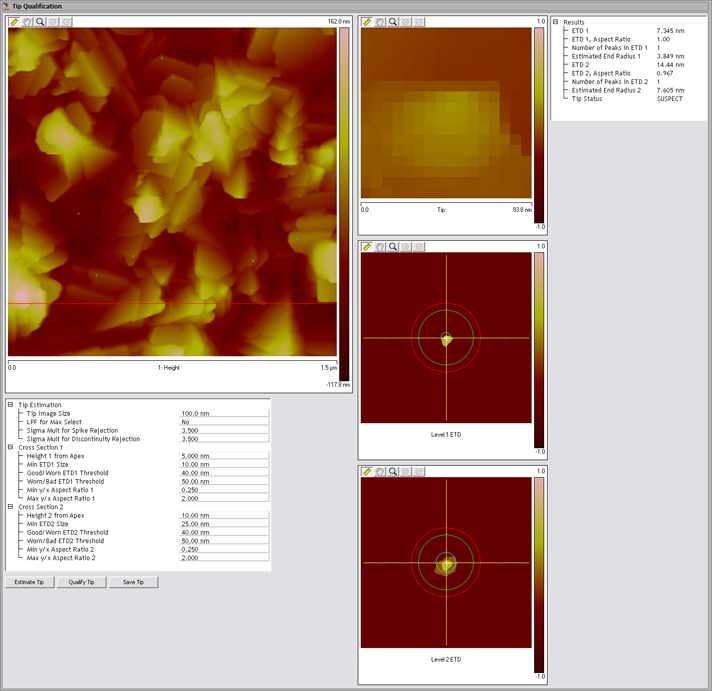
Task: Select the hand pan tool in the Tip image panel
Action: [x=380, y=22]
